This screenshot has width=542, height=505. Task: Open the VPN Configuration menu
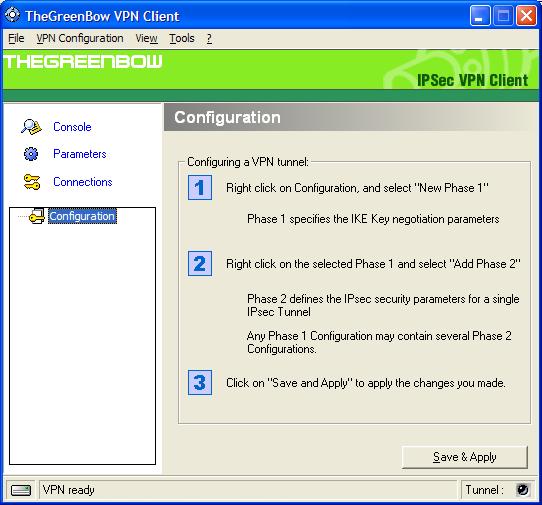pyautogui.click(x=80, y=38)
